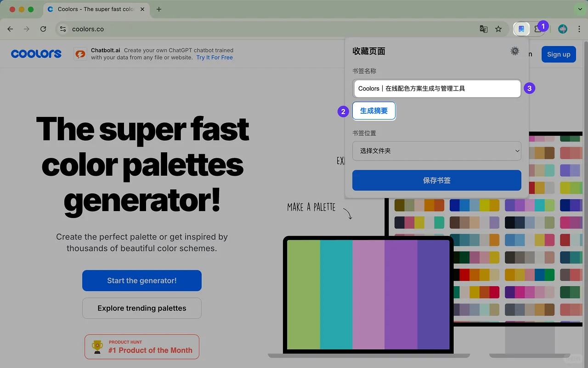Click the 书签名称 label
The width and height of the screenshot is (588, 368).
[x=364, y=71]
